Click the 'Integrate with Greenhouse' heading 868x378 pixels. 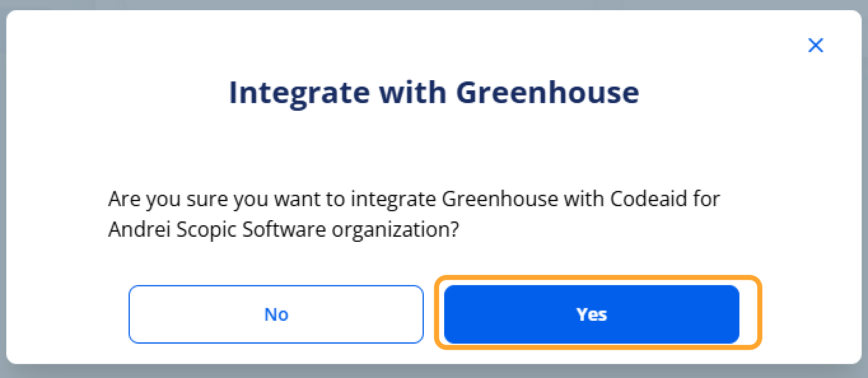click(x=434, y=92)
